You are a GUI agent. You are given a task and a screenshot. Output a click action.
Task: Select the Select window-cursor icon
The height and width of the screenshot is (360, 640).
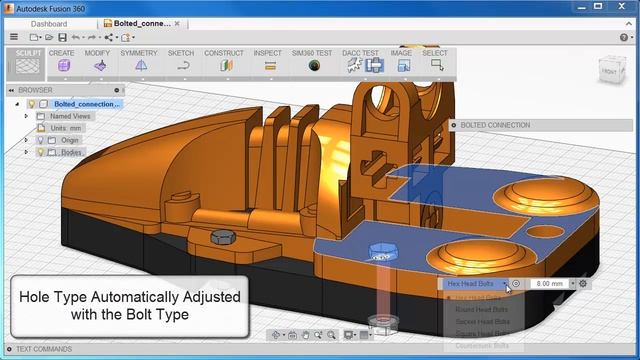[x=437, y=65]
